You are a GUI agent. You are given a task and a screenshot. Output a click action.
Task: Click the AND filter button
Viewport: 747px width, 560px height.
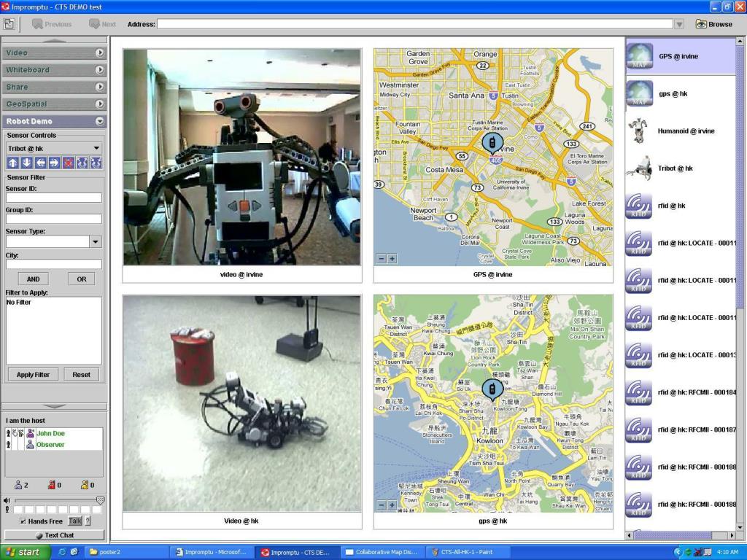33,279
